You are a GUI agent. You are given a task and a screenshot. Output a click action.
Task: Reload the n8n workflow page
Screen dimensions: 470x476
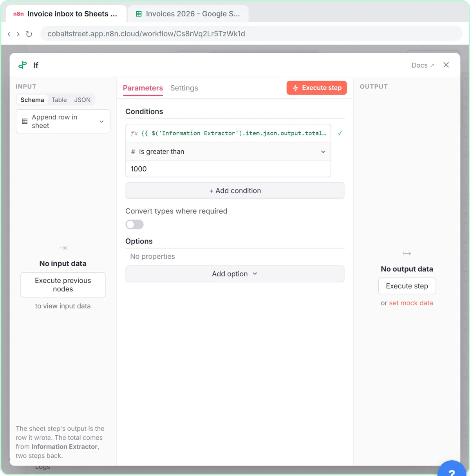pyautogui.click(x=29, y=34)
